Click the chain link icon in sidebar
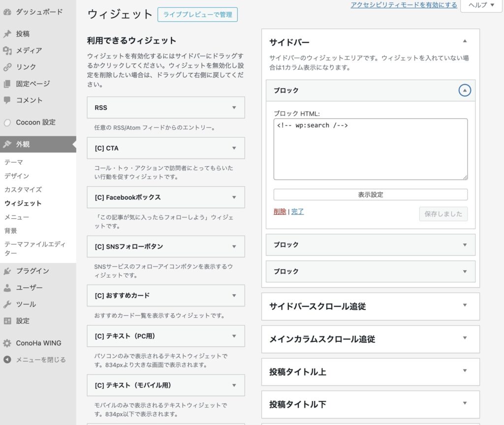 click(7, 67)
